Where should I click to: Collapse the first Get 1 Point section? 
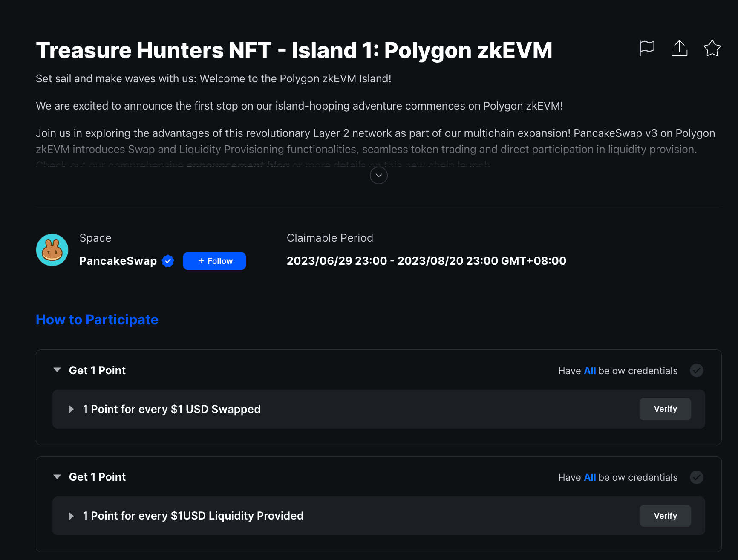[57, 370]
